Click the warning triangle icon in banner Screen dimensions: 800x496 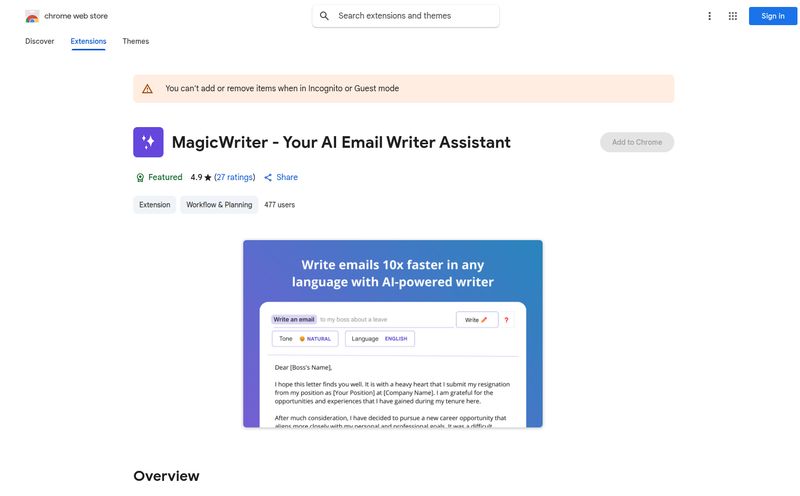point(147,89)
